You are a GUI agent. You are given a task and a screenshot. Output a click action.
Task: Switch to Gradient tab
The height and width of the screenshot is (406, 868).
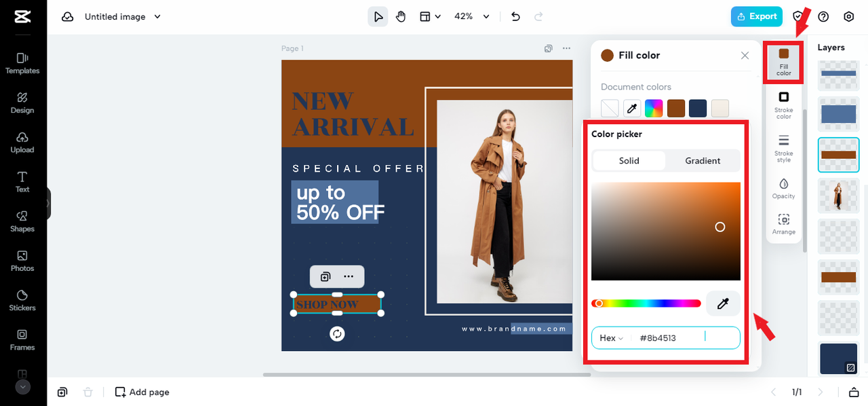[x=703, y=161]
